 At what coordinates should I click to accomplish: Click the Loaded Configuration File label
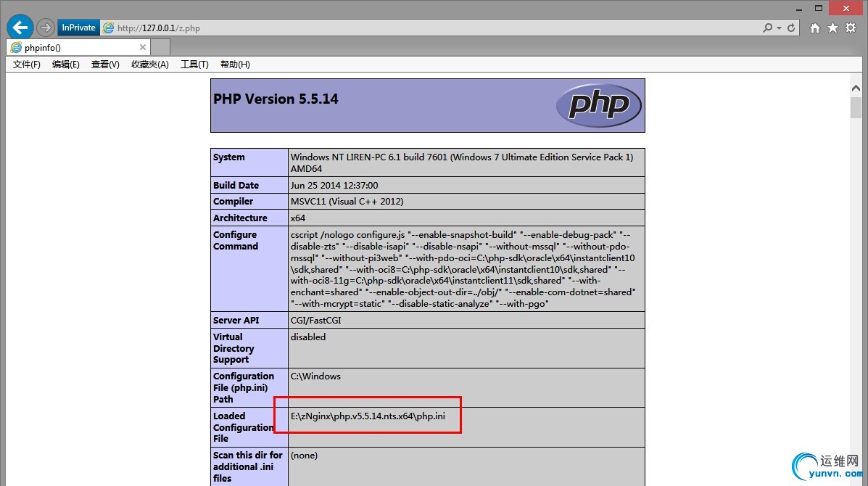pyautogui.click(x=243, y=427)
